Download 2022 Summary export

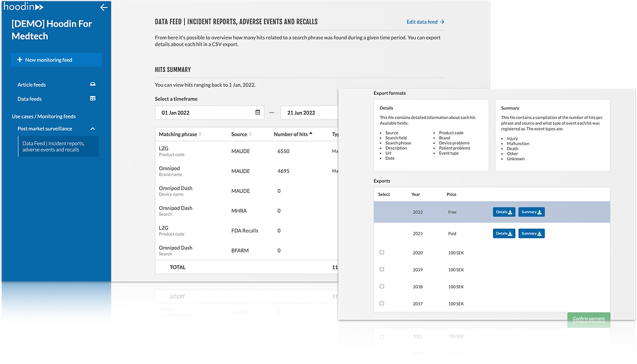coord(531,212)
